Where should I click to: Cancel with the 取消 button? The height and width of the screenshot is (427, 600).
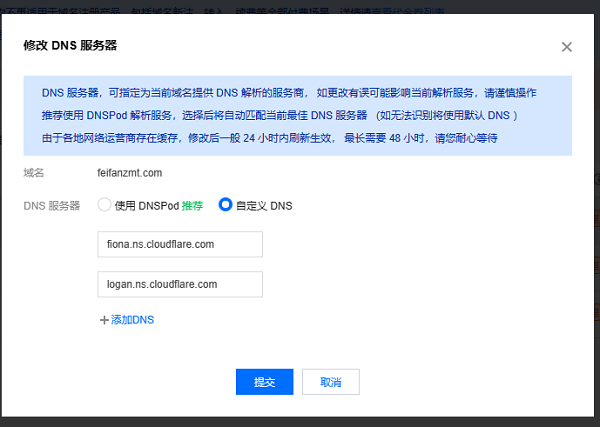331,382
